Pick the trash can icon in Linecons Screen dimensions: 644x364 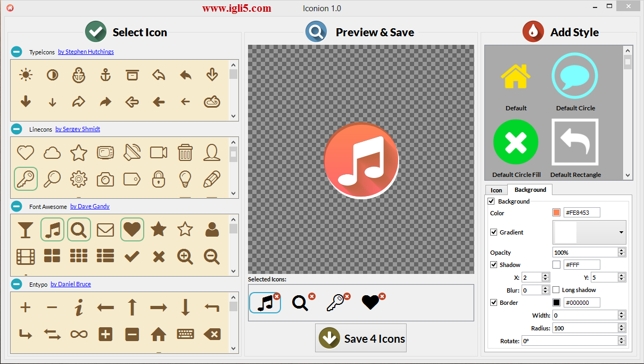(x=185, y=153)
